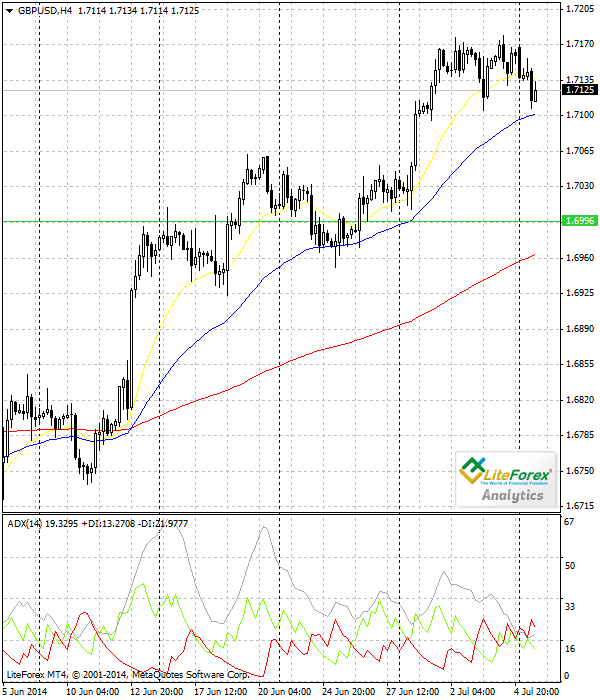The height and width of the screenshot is (700, 600).
Task: Click the triangle arrow beside GBPUSD,H4
Action: (10, 10)
